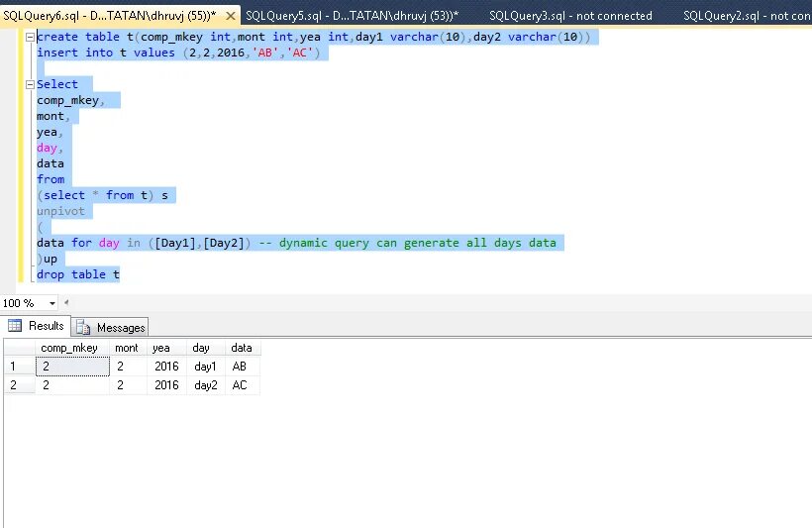Click the horizontal scroll left arrow
The width and height of the screenshot is (812, 528).
tap(66, 302)
